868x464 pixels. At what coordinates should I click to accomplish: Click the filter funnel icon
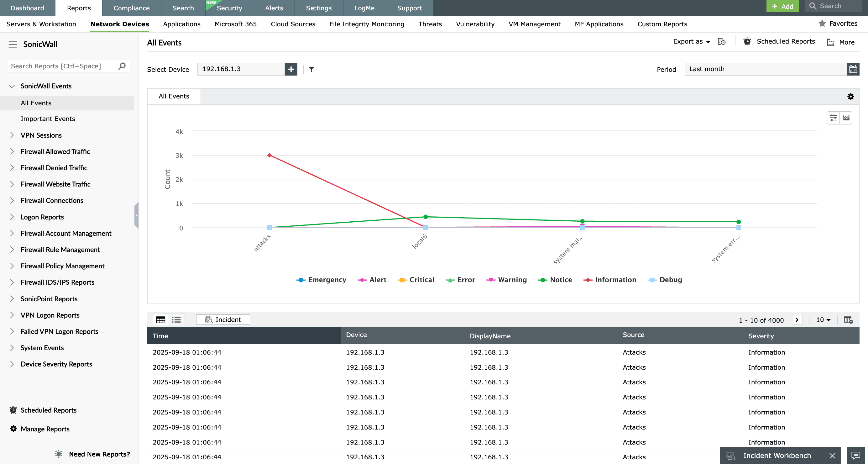click(311, 70)
